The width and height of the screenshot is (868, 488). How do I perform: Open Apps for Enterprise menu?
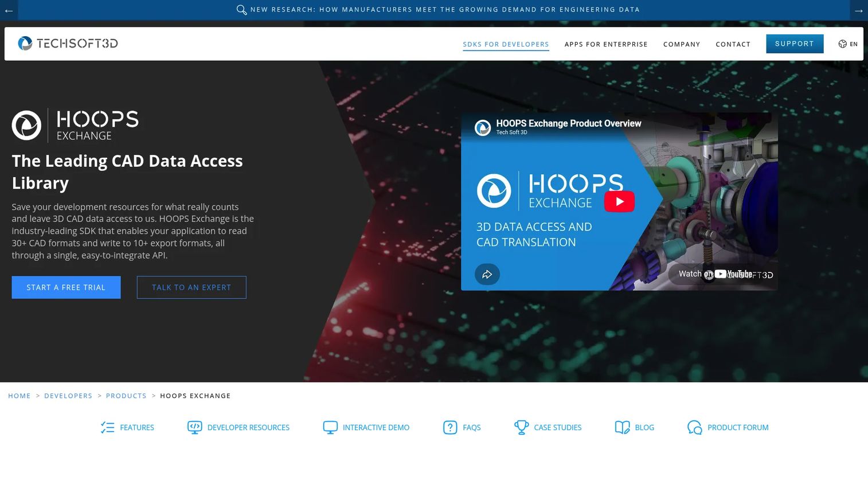606,44
